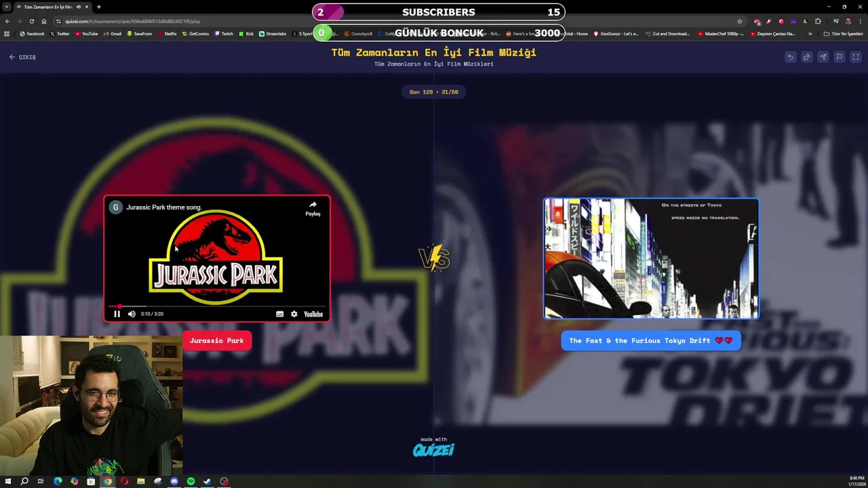Open the Streamlabs bookmark
868x488 pixels.
273,34
